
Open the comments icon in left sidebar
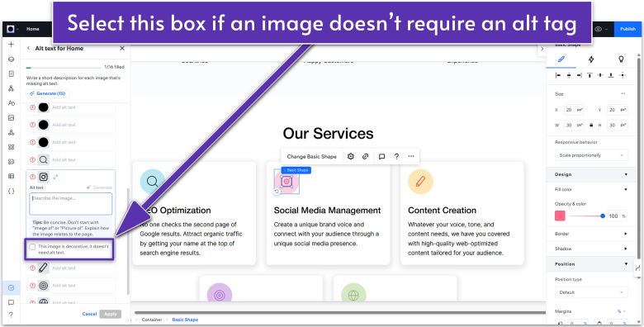(x=11, y=303)
